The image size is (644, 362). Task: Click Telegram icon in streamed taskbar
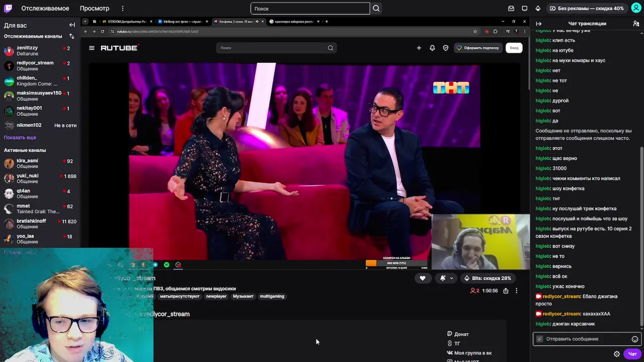tap(155, 265)
